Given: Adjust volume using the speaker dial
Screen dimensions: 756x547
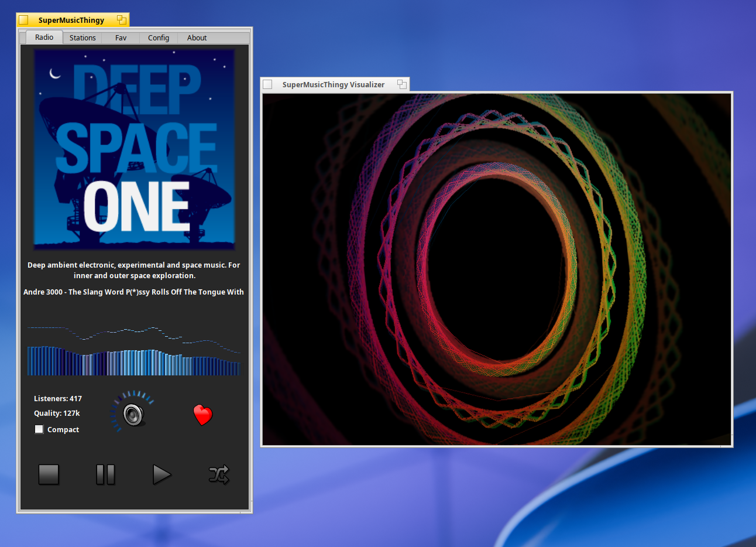Looking at the screenshot, I should tap(133, 414).
